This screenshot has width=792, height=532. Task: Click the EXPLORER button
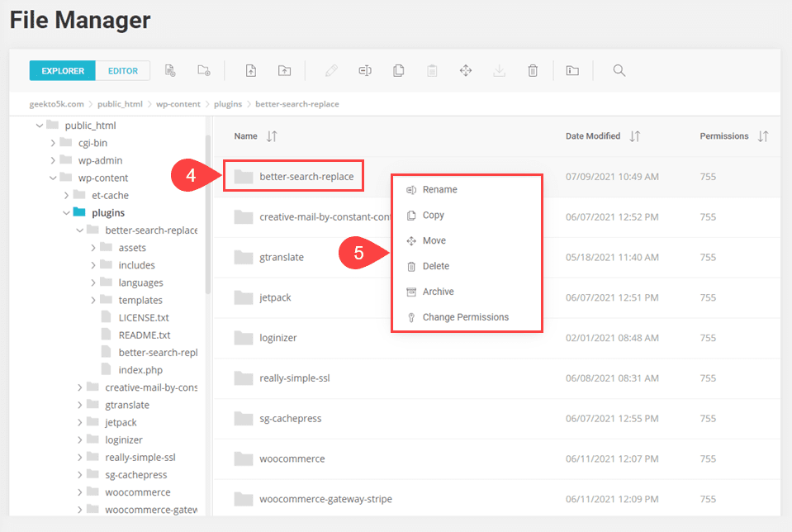(x=62, y=70)
